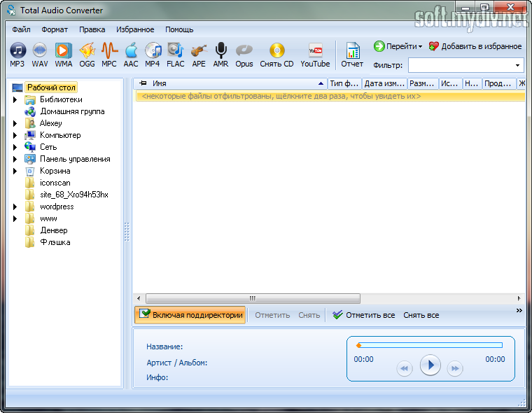This screenshot has width=532, height=413.
Task: Show more toolbar options chevron
Action: click(519, 310)
